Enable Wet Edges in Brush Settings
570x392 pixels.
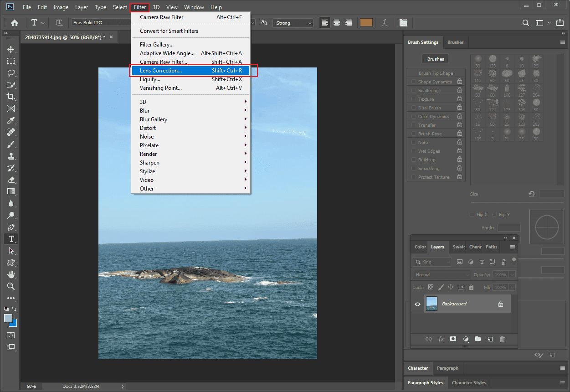[x=413, y=151]
